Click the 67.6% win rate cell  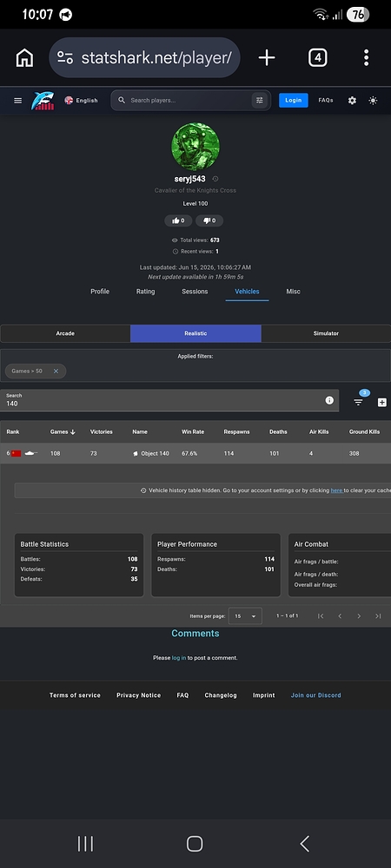click(x=189, y=453)
